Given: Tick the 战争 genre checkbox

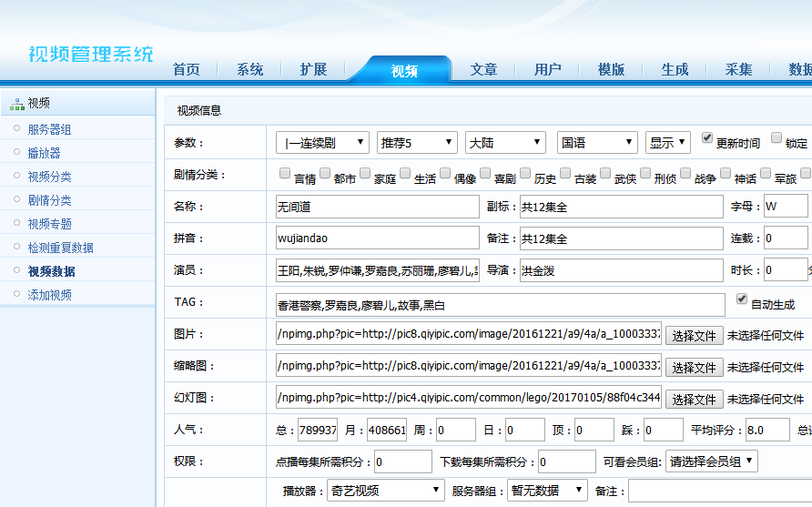Looking at the screenshot, I should tap(685, 173).
